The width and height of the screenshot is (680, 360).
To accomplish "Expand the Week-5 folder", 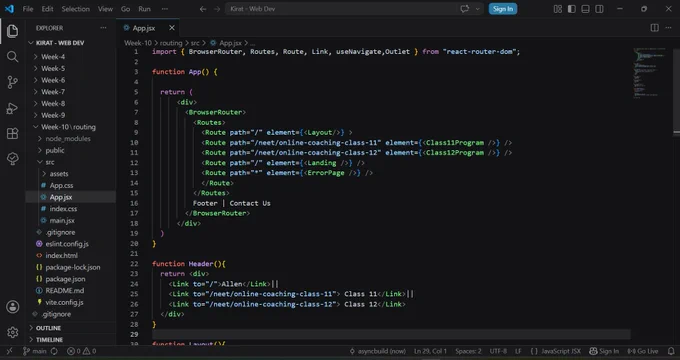I will coord(53,69).
